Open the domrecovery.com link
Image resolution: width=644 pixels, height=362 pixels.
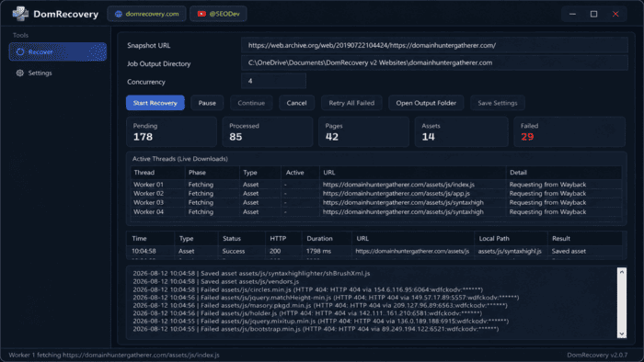[146, 14]
